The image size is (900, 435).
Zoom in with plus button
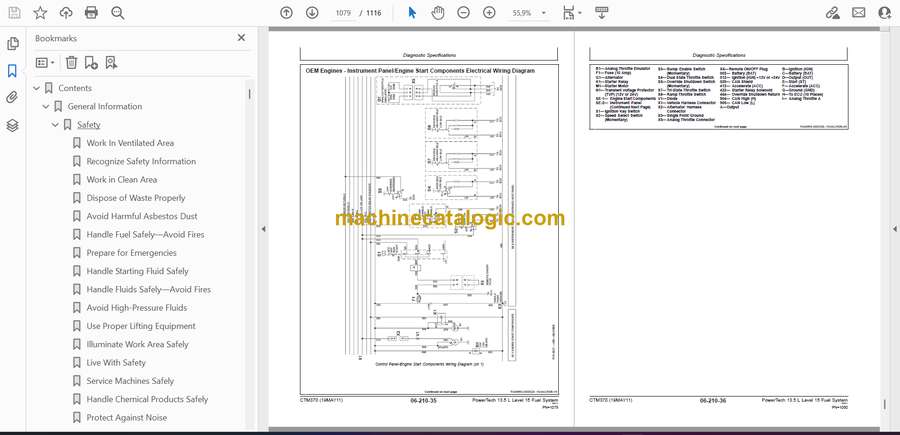click(489, 13)
